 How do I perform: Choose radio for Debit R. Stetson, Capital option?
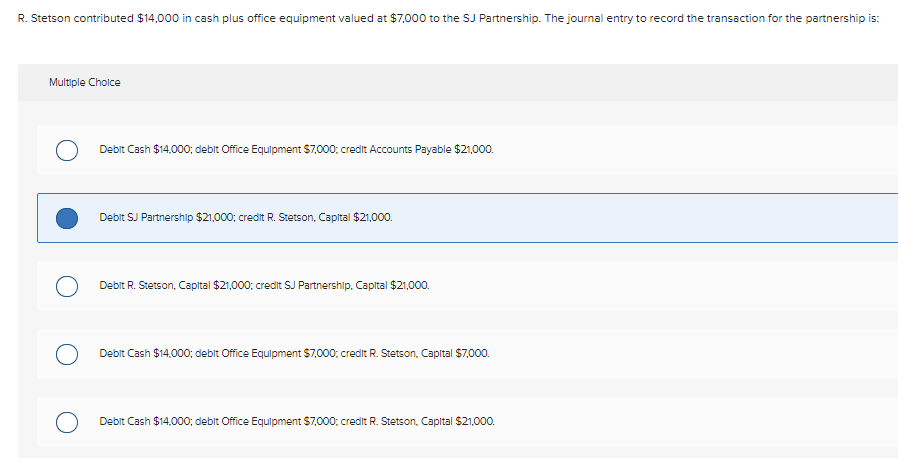[x=67, y=286]
